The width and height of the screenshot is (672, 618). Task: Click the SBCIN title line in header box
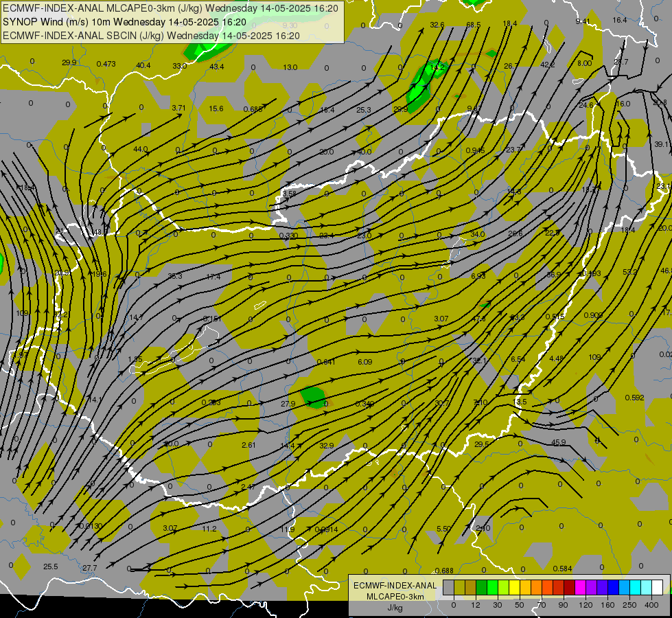tap(151, 36)
